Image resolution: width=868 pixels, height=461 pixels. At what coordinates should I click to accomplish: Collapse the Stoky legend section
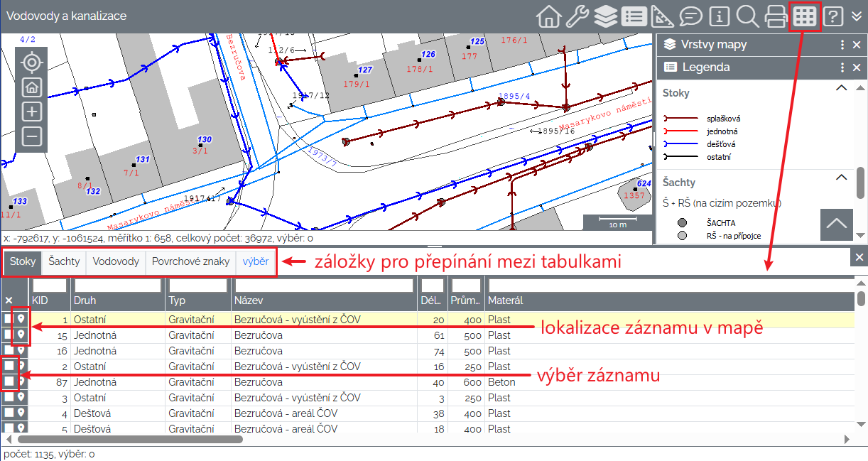click(x=841, y=88)
